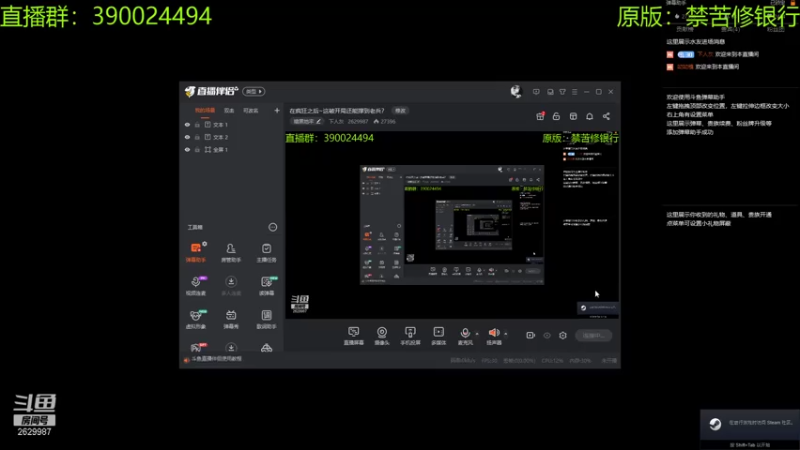Open the 读弹幕 read-danmaku tool
This screenshot has height=450, width=800.
coord(266,285)
